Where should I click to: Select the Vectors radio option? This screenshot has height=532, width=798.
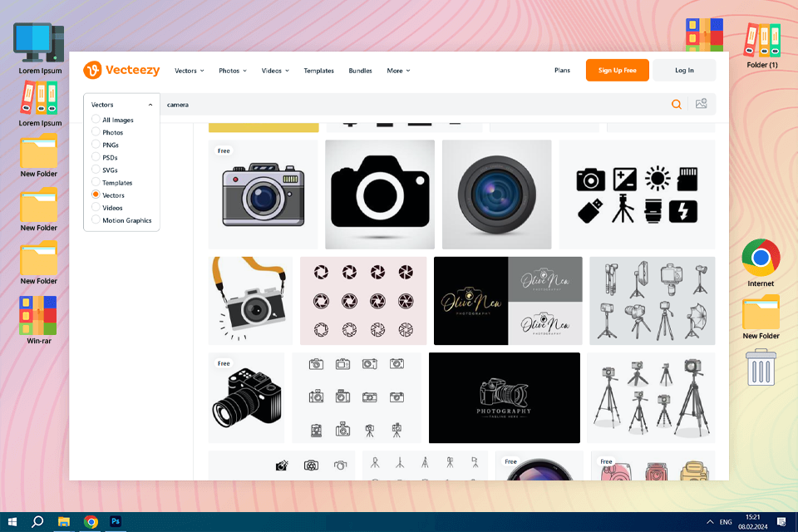[108, 195]
